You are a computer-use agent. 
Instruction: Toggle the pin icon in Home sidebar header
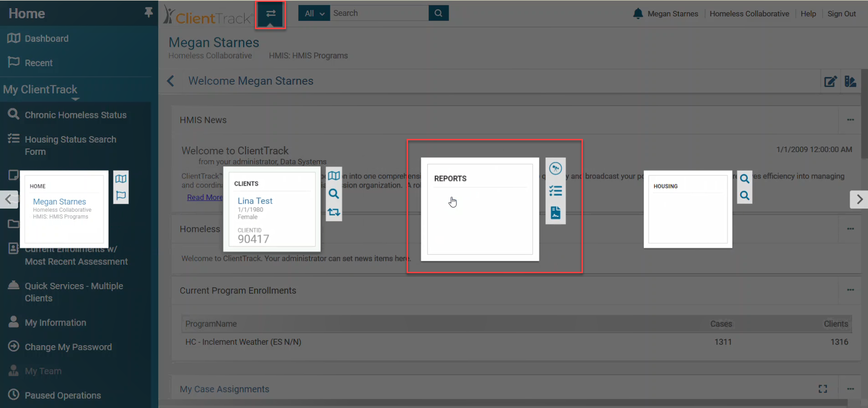[148, 13]
